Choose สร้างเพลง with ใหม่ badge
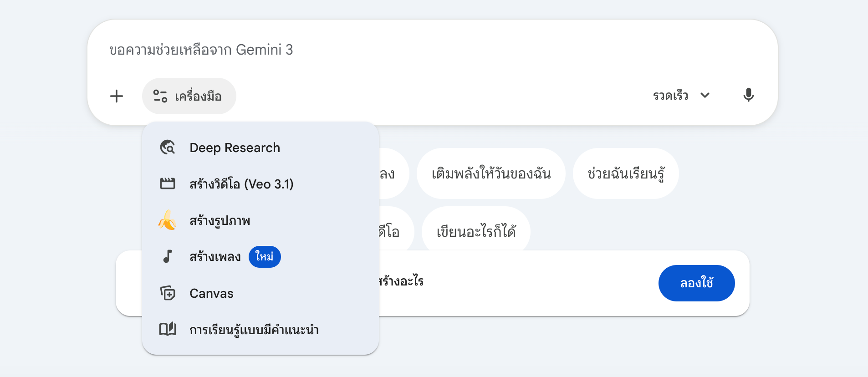Screen dimensions: 868x377 tap(215, 257)
